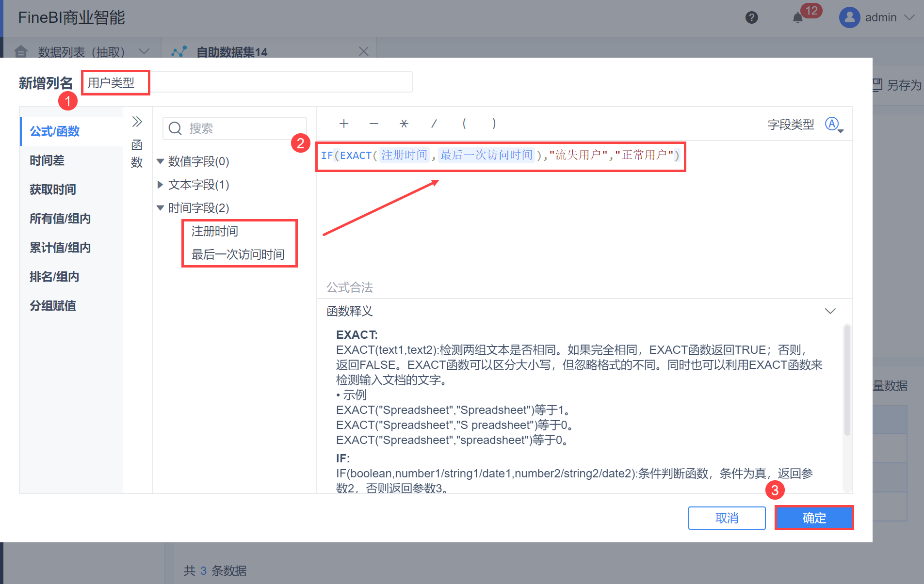Screen dimensions: 924x584
Task: Confirm with the 确定 button
Action: coord(814,518)
